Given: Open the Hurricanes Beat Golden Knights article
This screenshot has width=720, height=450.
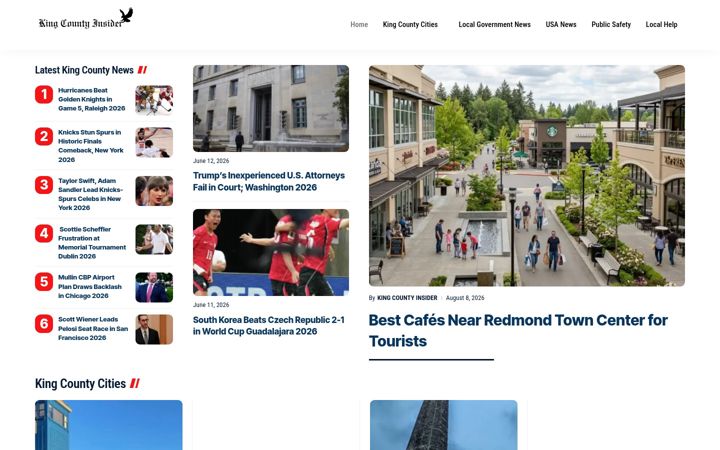Looking at the screenshot, I should [92, 99].
